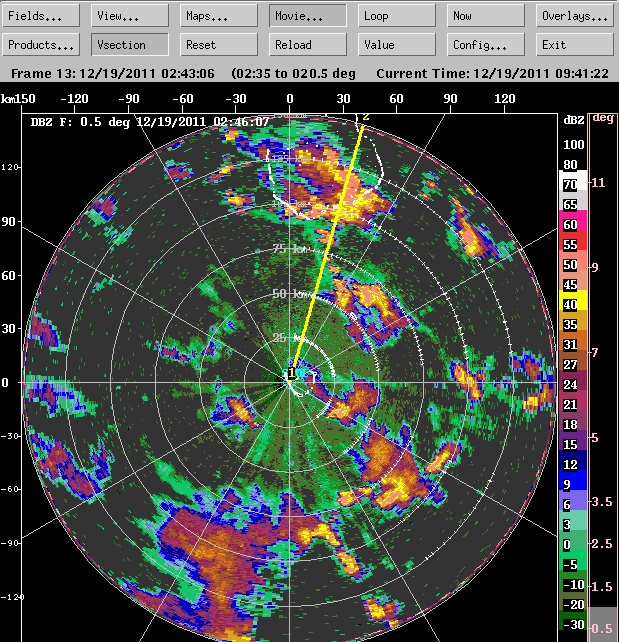Image resolution: width=619 pixels, height=642 pixels.
Task: Click the Reset button
Action: [x=219, y=44]
